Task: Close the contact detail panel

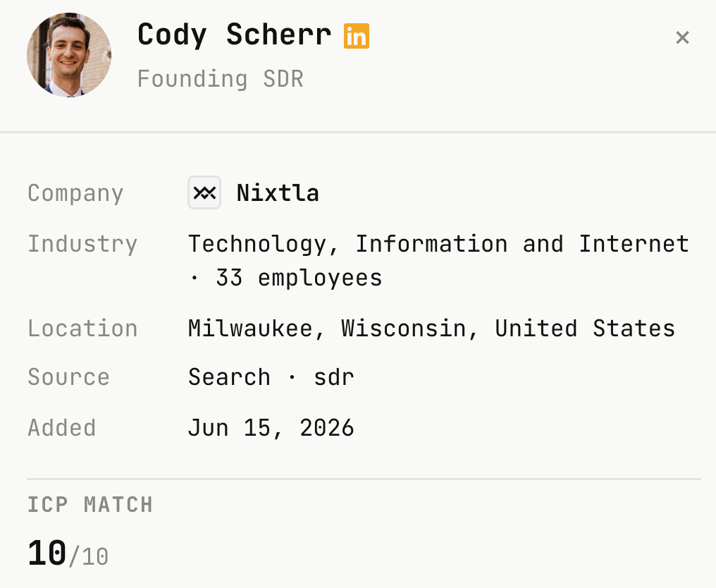Action: (x=682, y=37)
